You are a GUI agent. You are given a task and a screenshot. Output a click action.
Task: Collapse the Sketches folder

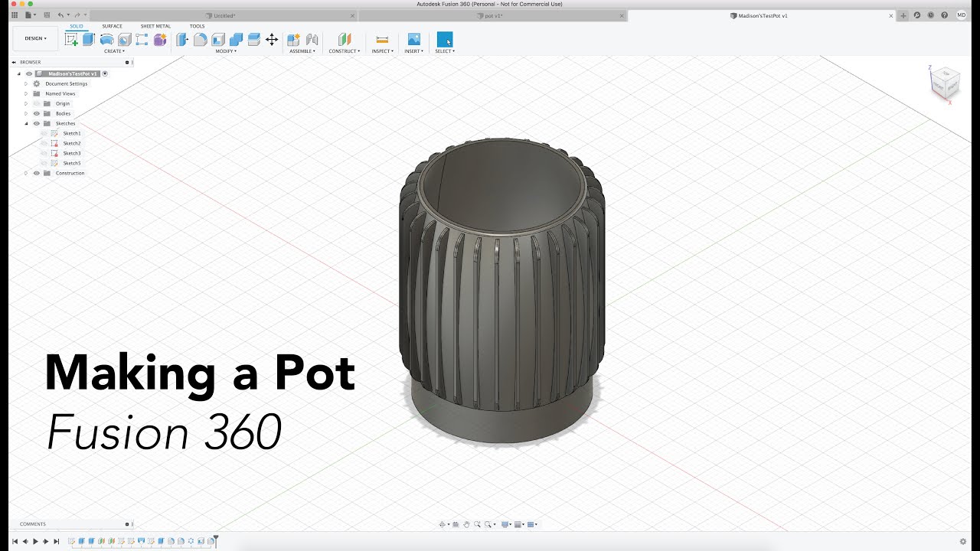click(x=26, y=123)
